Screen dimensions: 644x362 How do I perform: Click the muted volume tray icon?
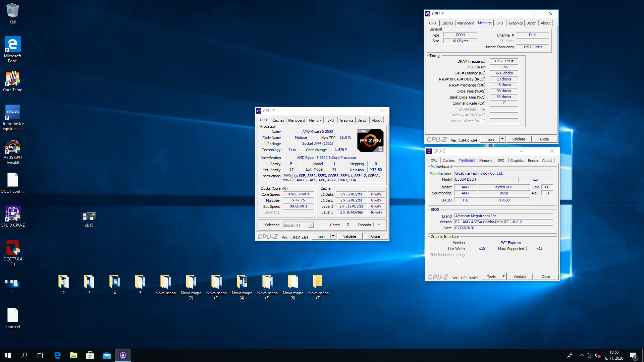click(598, 355)
